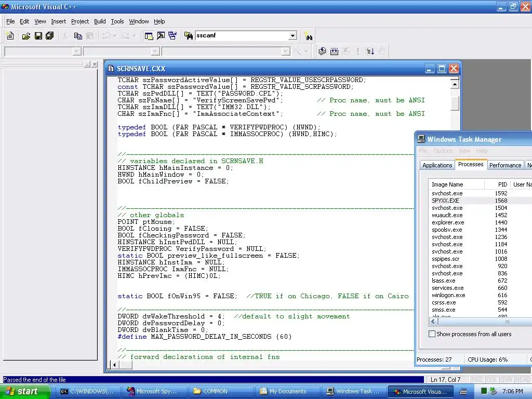This screenshot has width=532, height=399.
Task: Enable Show processes from all users
Action: (432, 334)
